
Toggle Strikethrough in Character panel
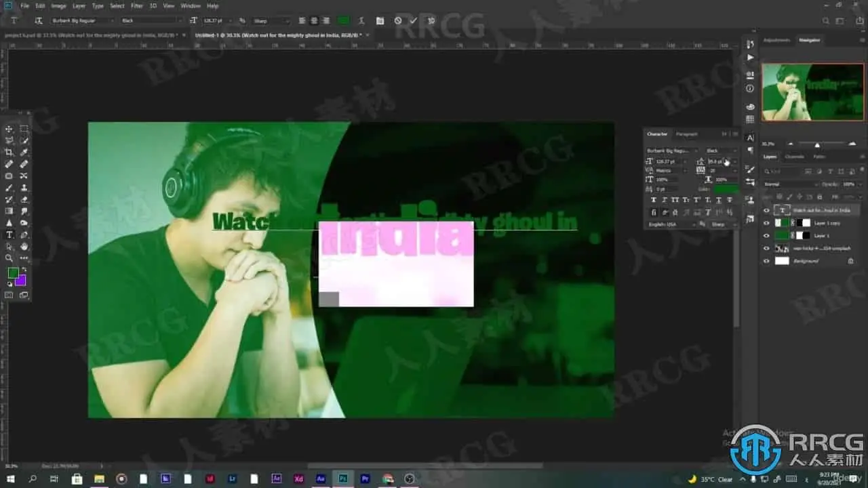click(730, 200)
